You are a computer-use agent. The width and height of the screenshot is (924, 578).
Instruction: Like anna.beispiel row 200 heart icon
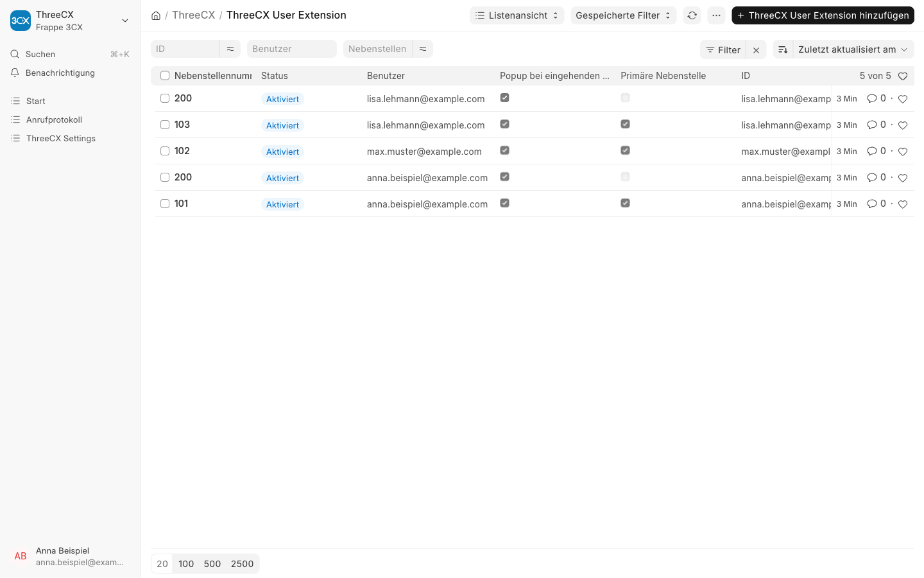(903, 178)
